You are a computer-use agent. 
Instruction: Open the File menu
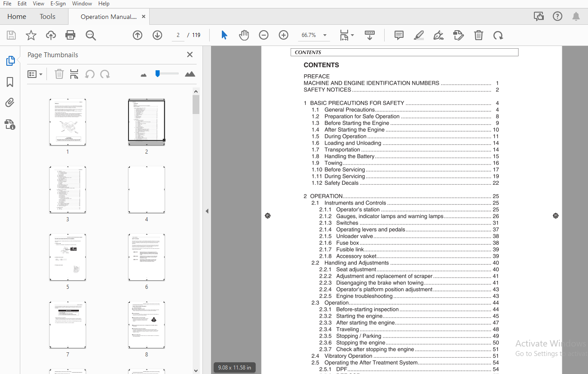pyautogui.click(x=7, y=4)
